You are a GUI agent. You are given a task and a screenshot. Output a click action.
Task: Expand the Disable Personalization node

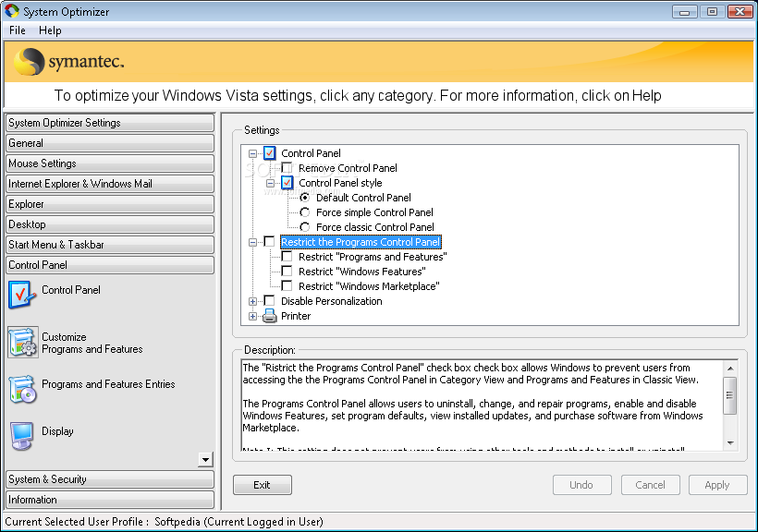coord(252,301)
